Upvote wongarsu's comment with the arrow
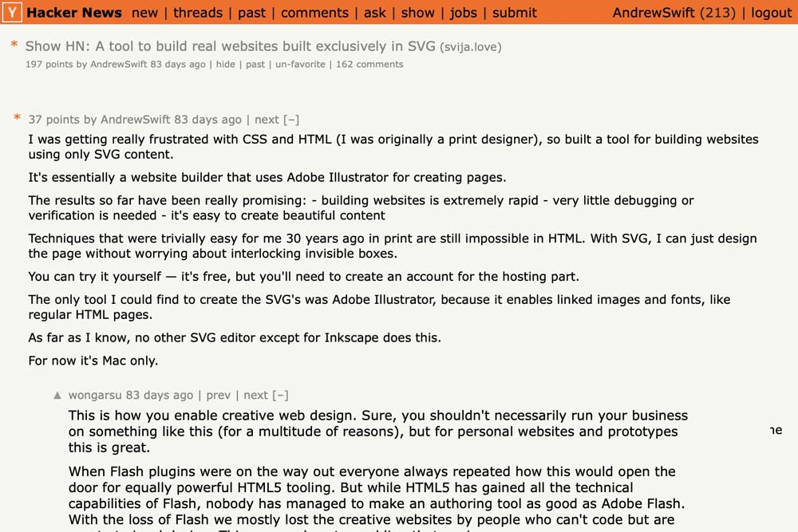 [x=57, y=394]
